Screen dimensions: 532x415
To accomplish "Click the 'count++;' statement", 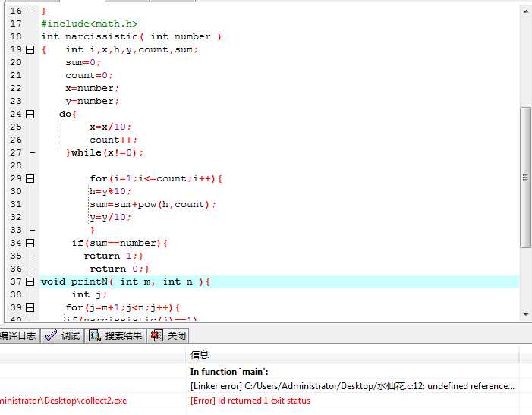I will 113,140.
